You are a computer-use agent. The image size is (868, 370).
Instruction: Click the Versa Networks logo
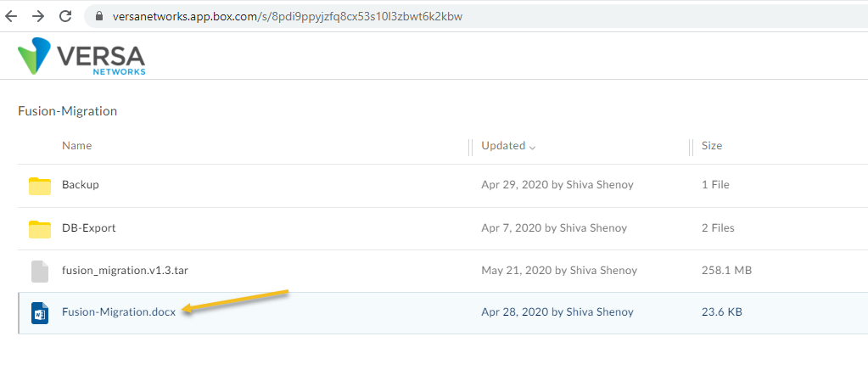tap(81, 56)
